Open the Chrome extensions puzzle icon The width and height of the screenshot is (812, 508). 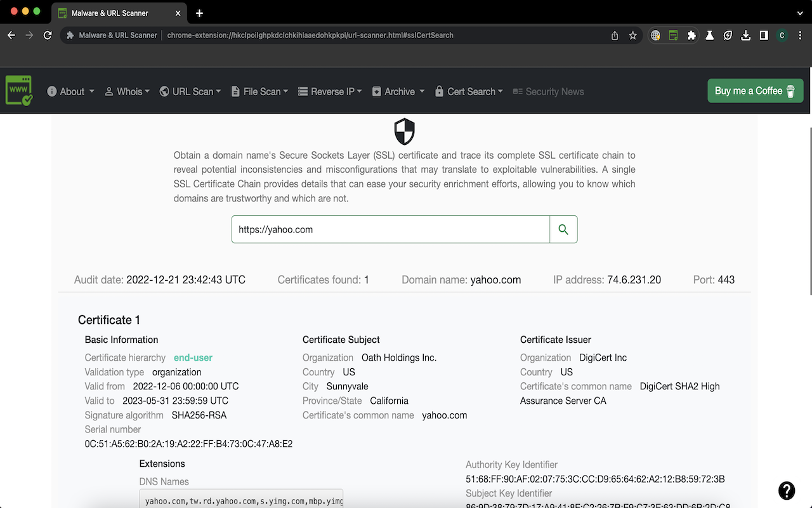(691, 36)
